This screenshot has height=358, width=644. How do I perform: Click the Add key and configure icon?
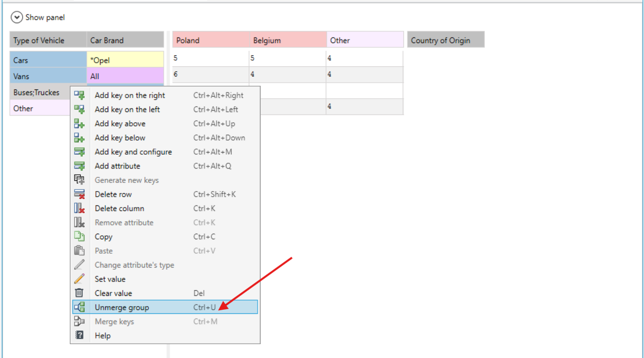pyautogui.click(x=79, y=152)
